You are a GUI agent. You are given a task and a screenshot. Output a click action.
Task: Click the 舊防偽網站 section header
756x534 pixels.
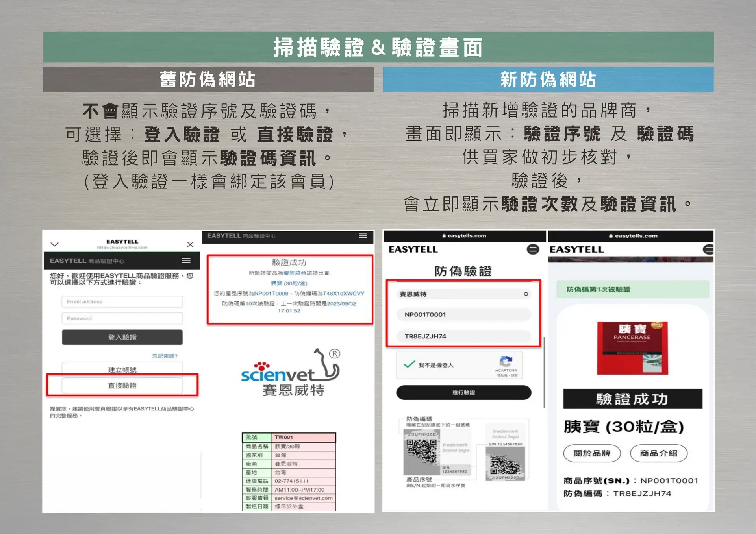click(208, 79)
